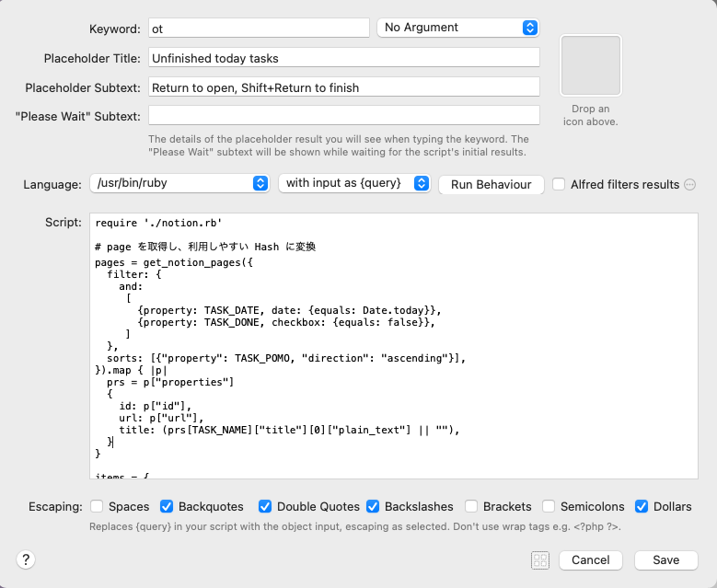Click the id: p["id"] line
Image resolution: width=717 pixels, height=588 pixels.
coord(155,406)
